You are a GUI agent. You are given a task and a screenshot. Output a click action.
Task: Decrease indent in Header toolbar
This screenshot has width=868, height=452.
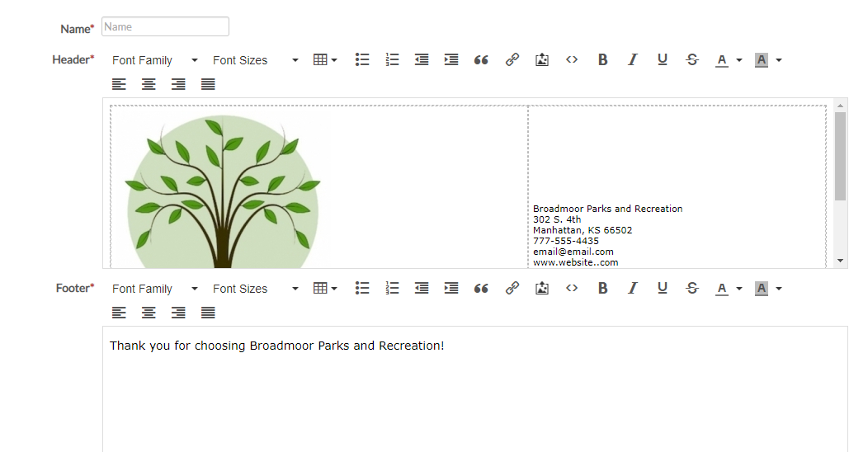(422, 59)
